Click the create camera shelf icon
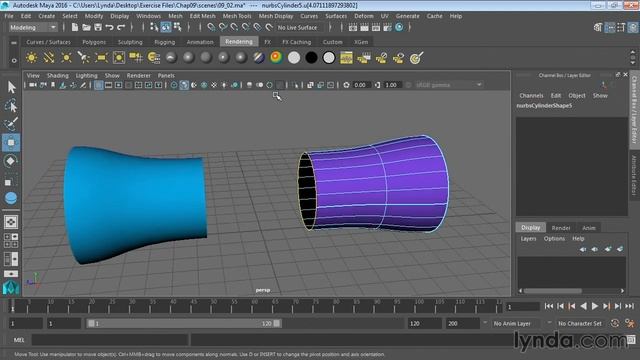Viewport: 640px width, 360px height. tap(136, 58)
